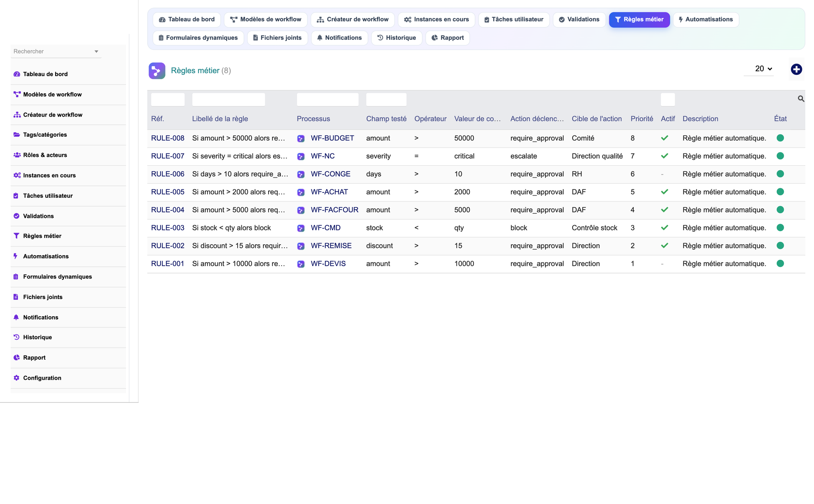This screenshot has width=814, height=504.
Task: Click the WF-CMD process icon
Action: (301, 228)
